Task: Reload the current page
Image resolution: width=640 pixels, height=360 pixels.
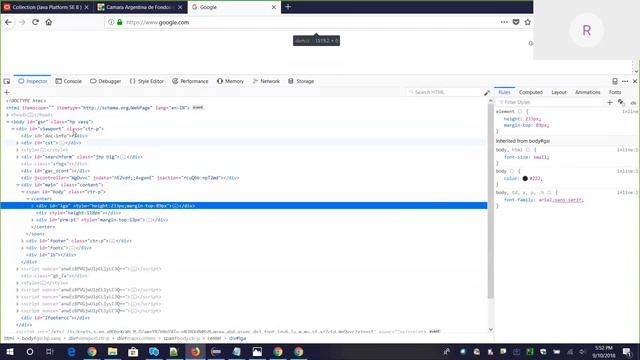Action: (x=36, y=22)
